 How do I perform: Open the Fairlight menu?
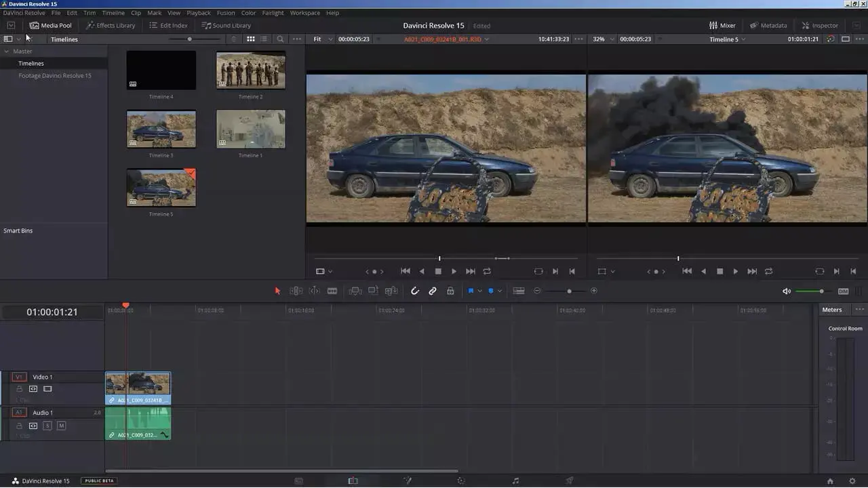tap(273, 13)
